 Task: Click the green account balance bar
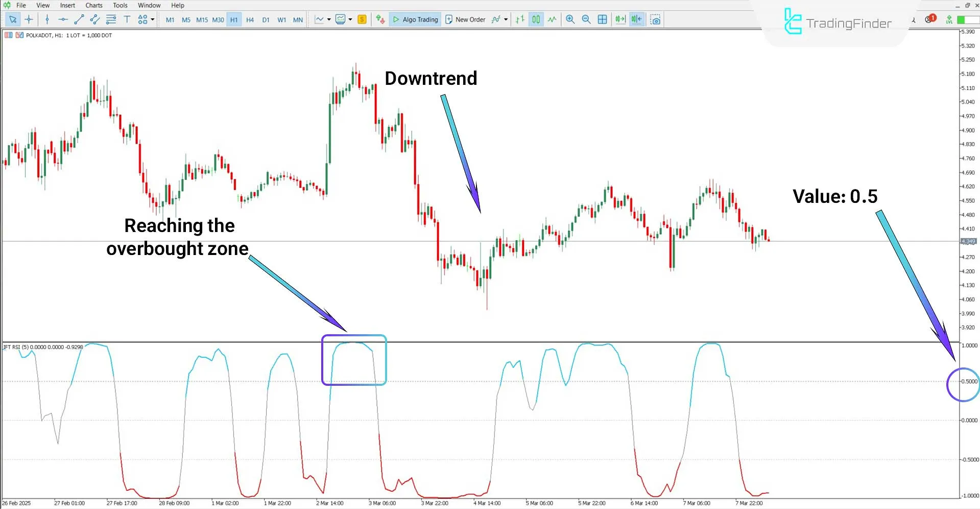tap(963, 19)
